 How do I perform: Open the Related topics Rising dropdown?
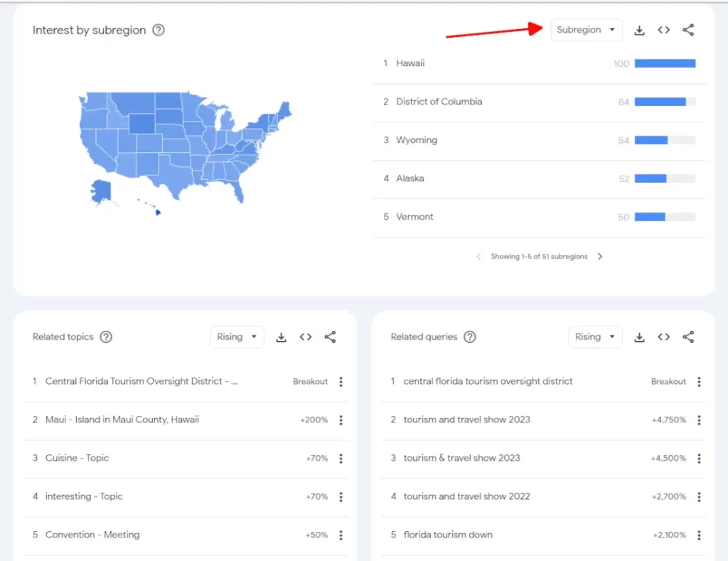pos(237,337)
